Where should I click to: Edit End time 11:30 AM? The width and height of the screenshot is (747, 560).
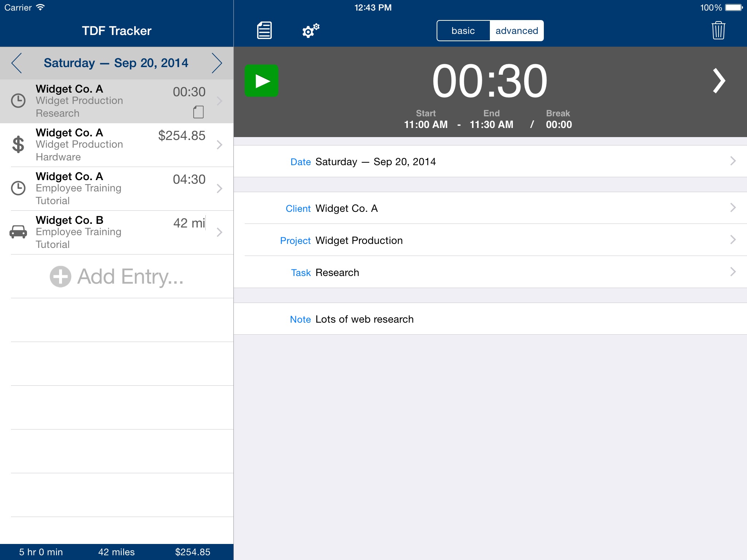(x=491, y=125)
